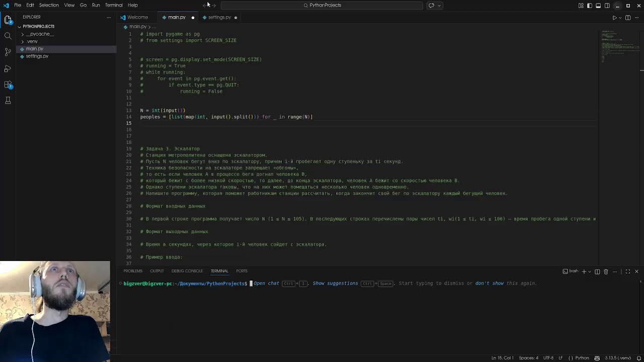Close the terminal panel
This screenshot has width=644, height=362.
coord(636,271)
